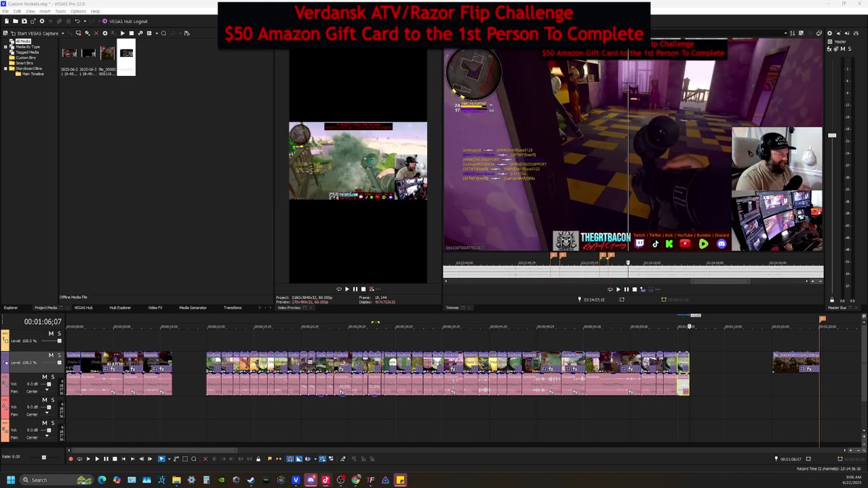Search media bins with magnifier icon

pyautogui.click(x=163, y=33)
